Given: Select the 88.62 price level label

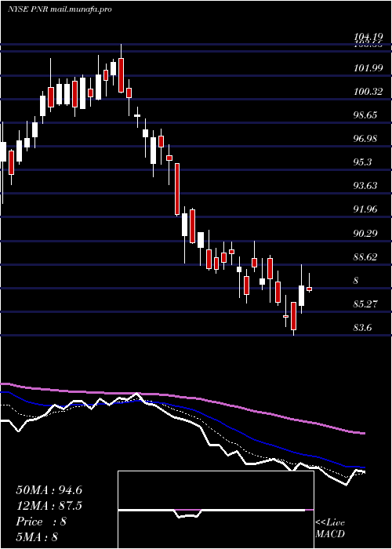Looking at the screenshot, I should [x=366, y=257].
